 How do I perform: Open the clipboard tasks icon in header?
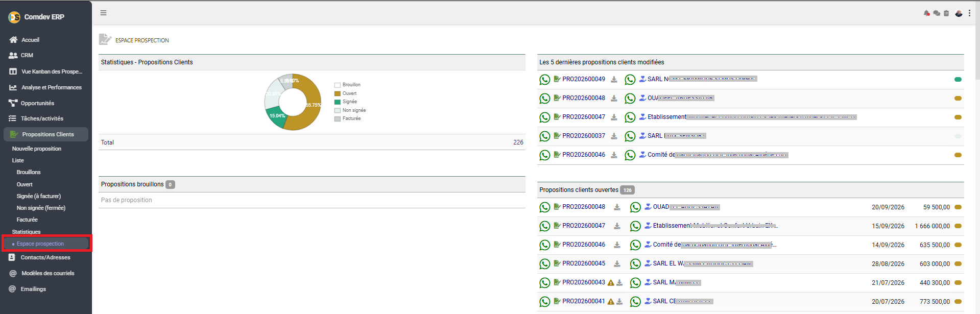pyautogui.click(x=946, y=13)
